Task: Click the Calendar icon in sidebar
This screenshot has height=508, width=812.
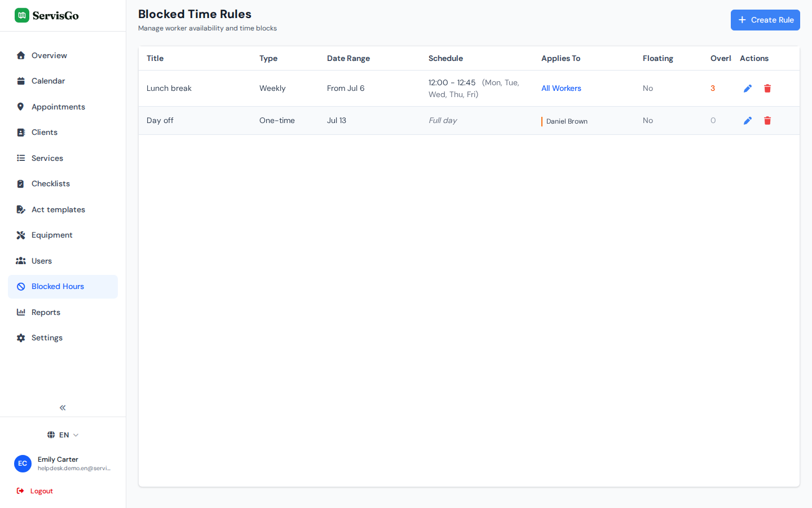Action: tap(21, 81)
